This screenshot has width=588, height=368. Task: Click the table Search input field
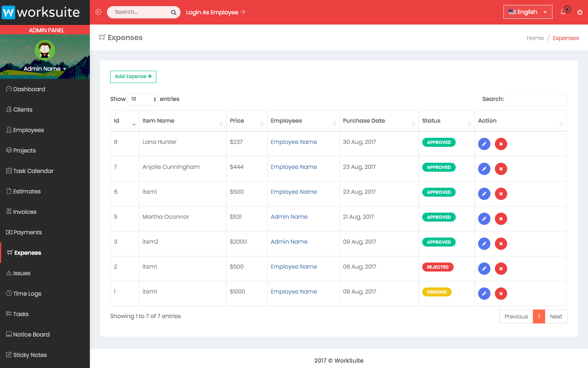(537, 99)
